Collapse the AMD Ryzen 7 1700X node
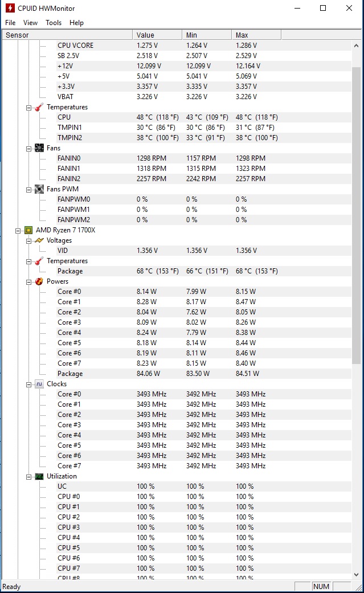This screenshot has width=364, height=593. pyautogui.click(x=18, y=231)
